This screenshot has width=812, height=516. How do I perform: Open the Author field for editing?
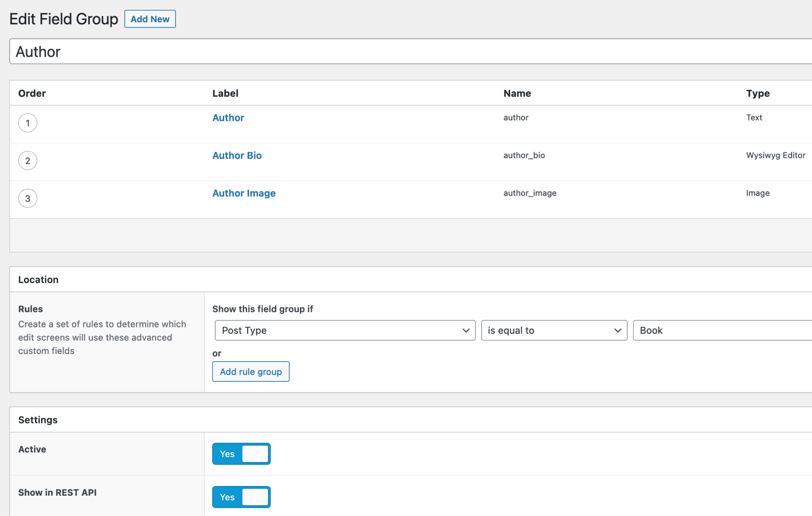[x=228, y=117]
